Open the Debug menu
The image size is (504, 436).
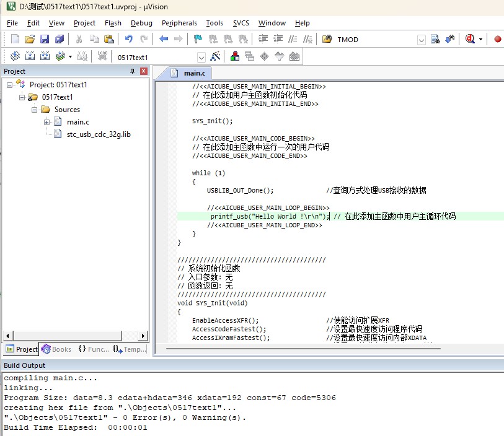click(141, 23)
